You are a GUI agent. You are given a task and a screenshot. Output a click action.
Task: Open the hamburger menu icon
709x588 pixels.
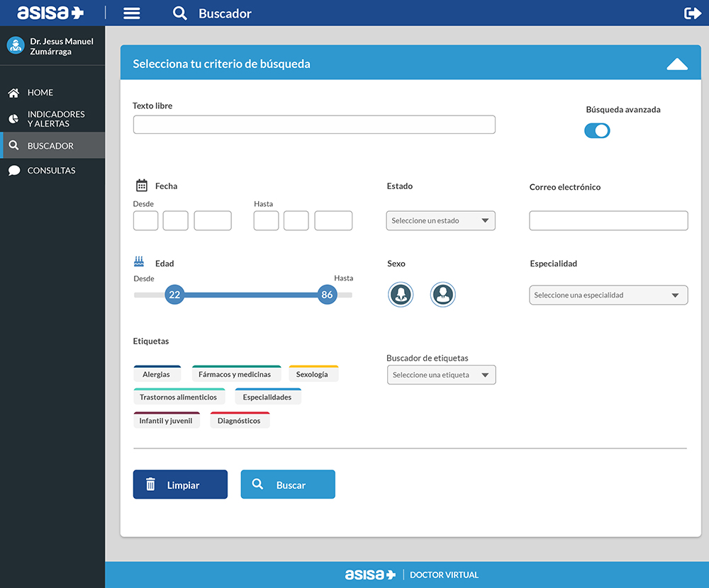click(x=131, y=13)
